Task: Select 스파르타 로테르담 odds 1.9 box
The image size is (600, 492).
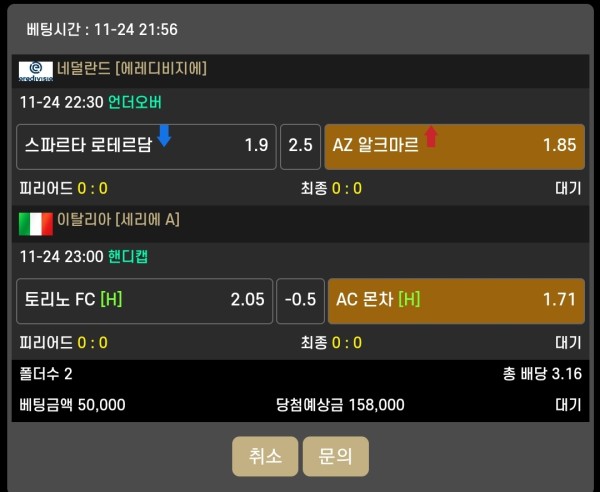Action: (146, 146)
